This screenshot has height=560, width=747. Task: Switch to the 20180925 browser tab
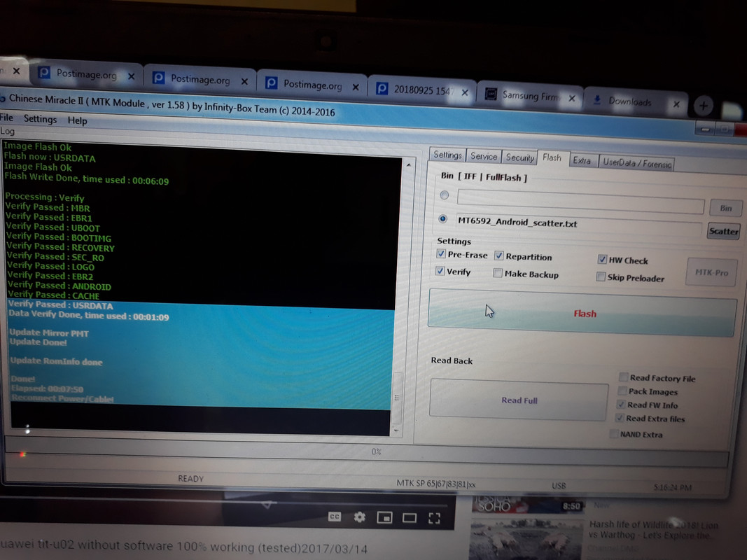(421, 89)
